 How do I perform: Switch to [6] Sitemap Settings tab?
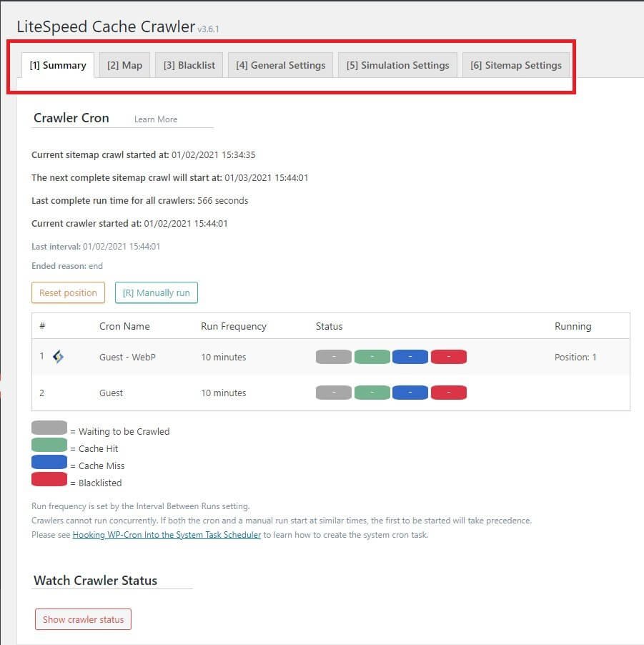tap(516, 65)
